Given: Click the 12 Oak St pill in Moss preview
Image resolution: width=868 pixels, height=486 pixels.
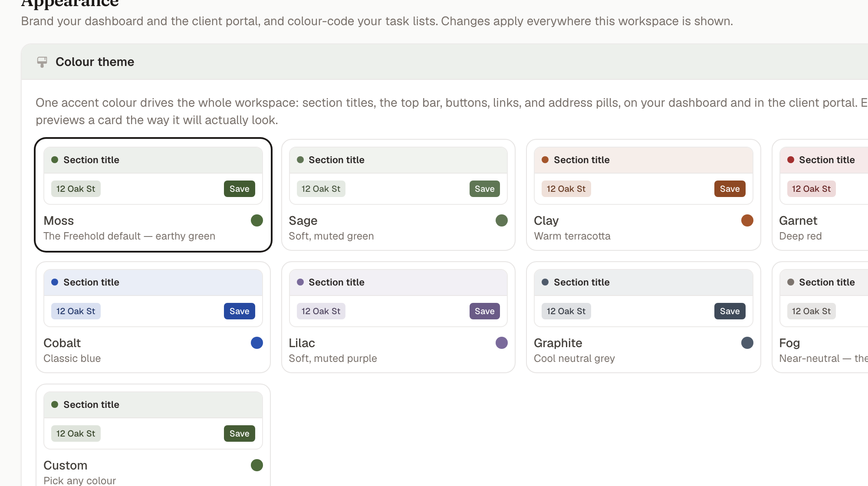Looking at the screenshot, I should pos(76,189).
